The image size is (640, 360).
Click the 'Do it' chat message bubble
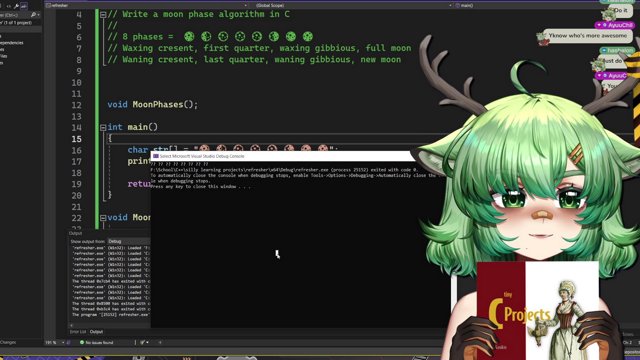pos(620,10)
